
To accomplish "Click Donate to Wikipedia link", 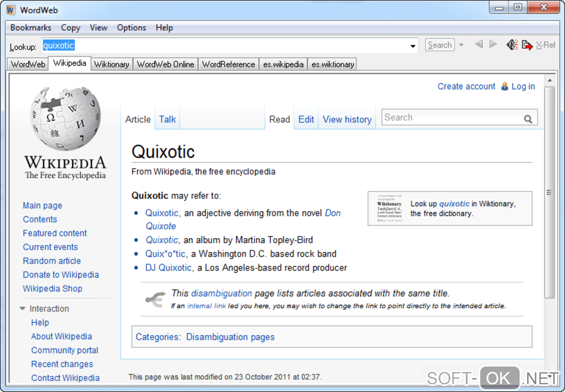I will [x=61, y=275].
